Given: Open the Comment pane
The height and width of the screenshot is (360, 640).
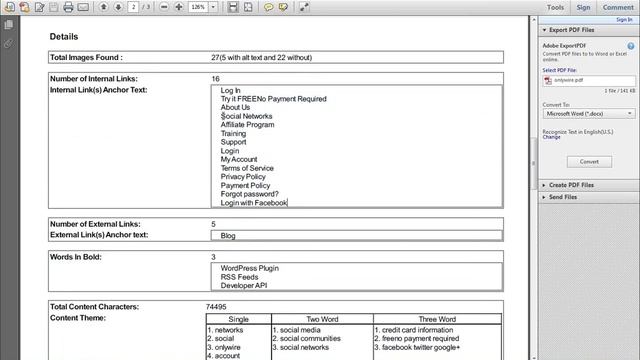Looking at the screenshot, I should tap(618, 7).
